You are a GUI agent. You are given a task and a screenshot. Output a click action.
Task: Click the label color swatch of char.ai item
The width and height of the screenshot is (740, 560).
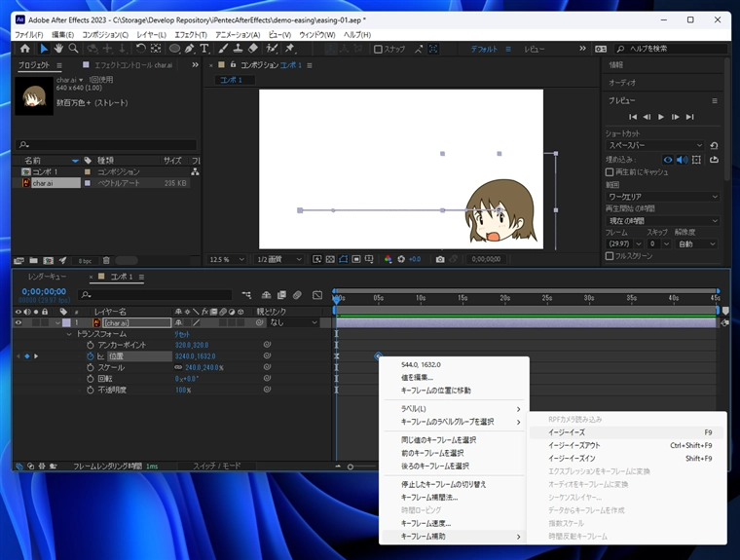pos(88,183)
